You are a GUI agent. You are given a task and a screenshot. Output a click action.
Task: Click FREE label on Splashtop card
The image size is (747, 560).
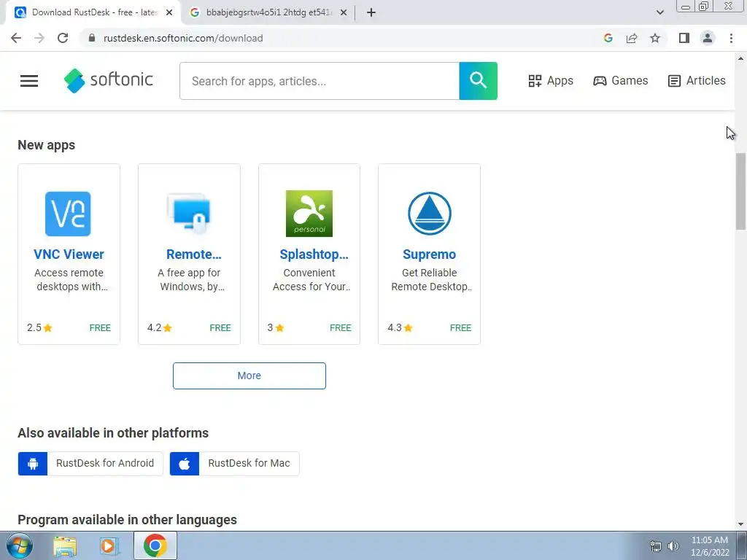[x=340, y=327]
